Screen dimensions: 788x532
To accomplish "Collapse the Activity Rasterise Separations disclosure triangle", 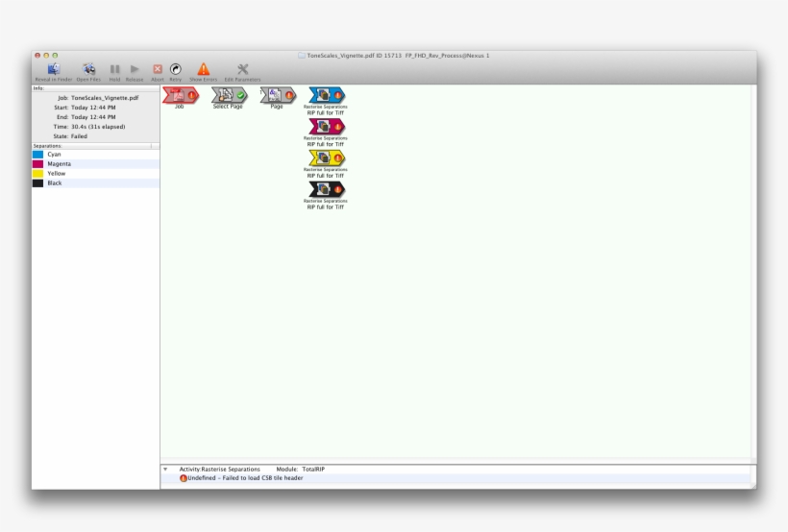I will click(x=165, y=470).
